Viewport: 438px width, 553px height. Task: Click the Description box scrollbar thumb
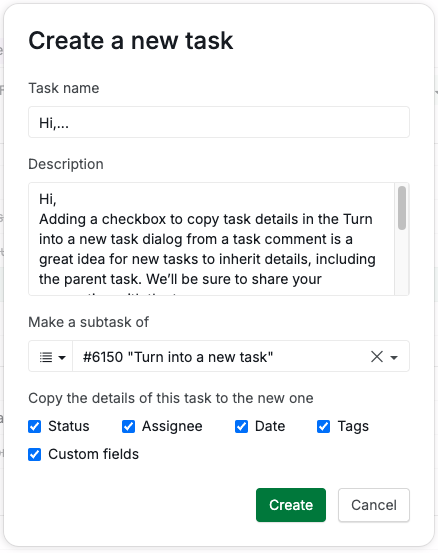point(402,208)
